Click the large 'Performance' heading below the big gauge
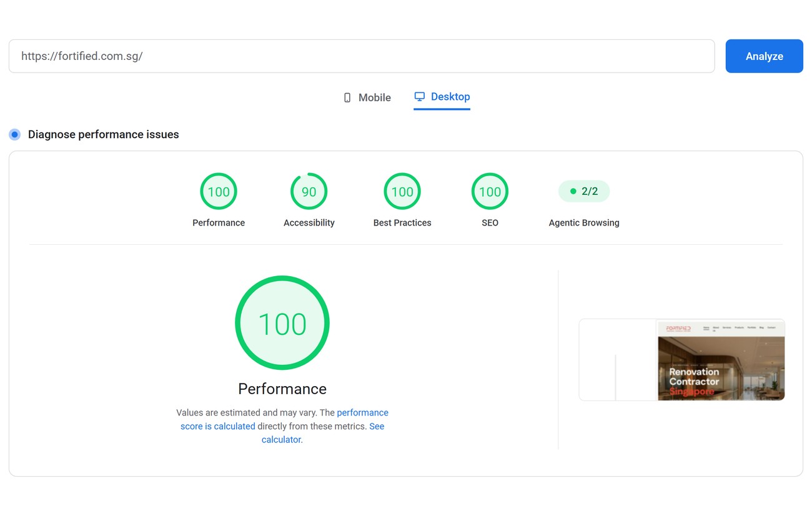This screenshot has width=812, height=516. coord(282,389)
